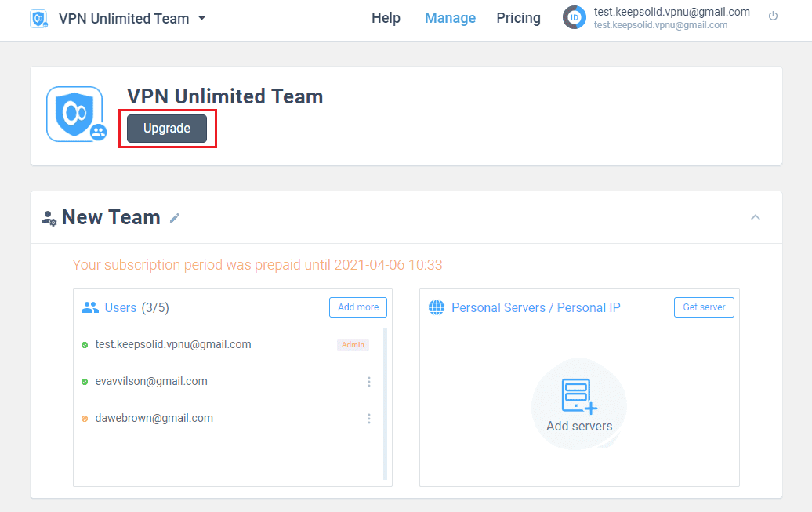Click the KeepSolid ID avatar icon
Viewport: 812px width, 512px height.
pos(575,17)
